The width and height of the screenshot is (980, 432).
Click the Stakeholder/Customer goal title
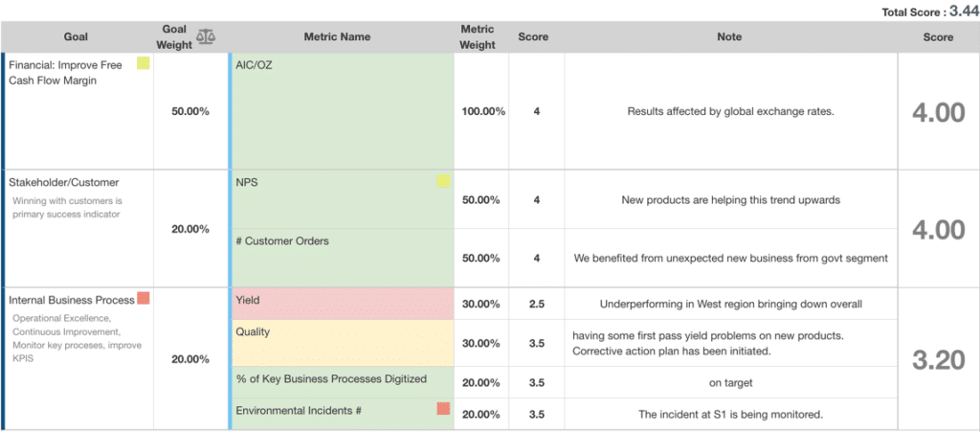coord(56,181)
